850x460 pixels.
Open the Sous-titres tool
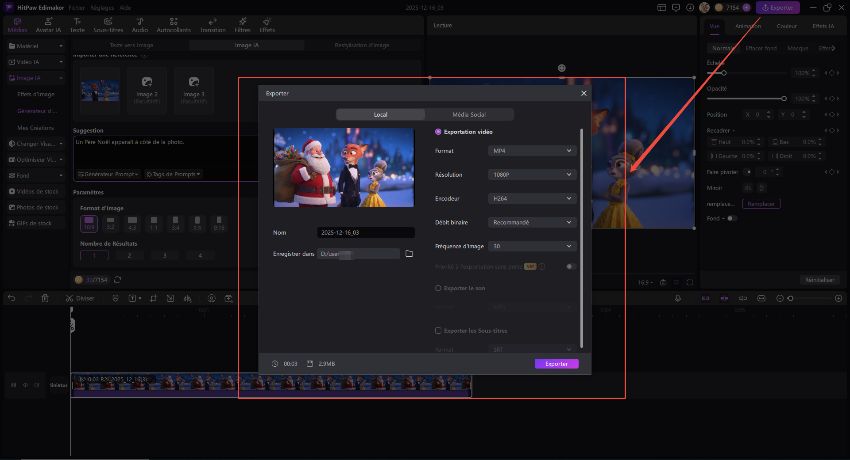[x=108, y=25]
